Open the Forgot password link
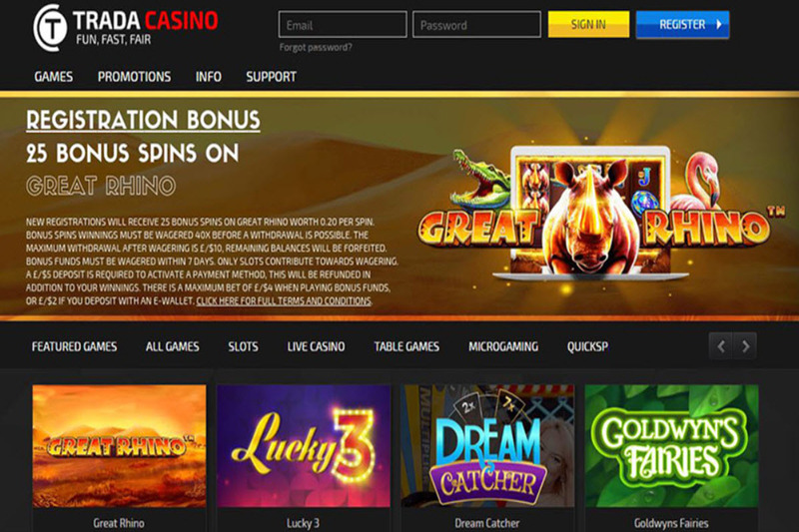 [316, 47]
